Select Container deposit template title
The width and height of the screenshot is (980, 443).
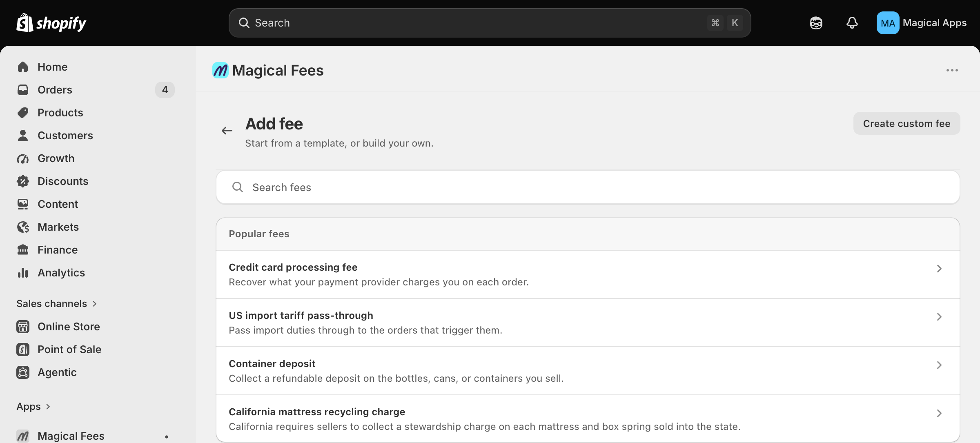[272, 363]
